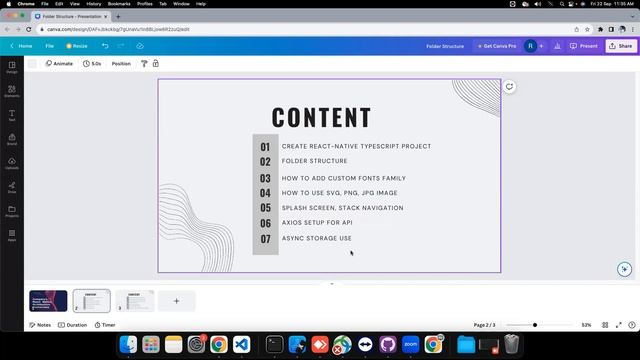Edit the Folder Structure design title
The height and width of the screenshot is (360, 640).
[445, 46]
